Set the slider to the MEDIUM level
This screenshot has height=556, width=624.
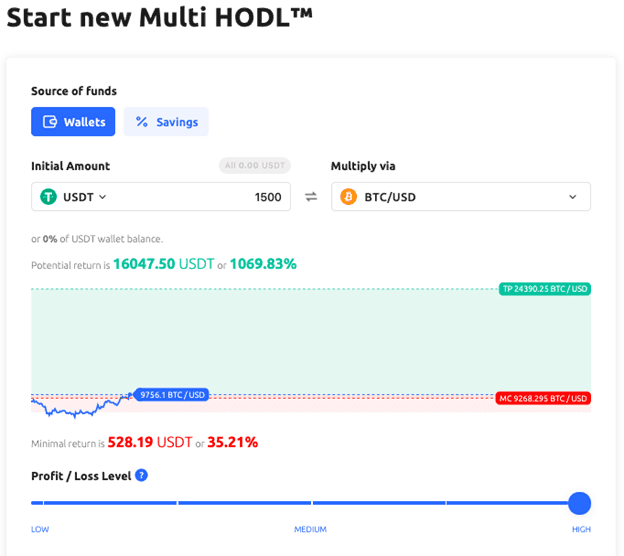311,503
